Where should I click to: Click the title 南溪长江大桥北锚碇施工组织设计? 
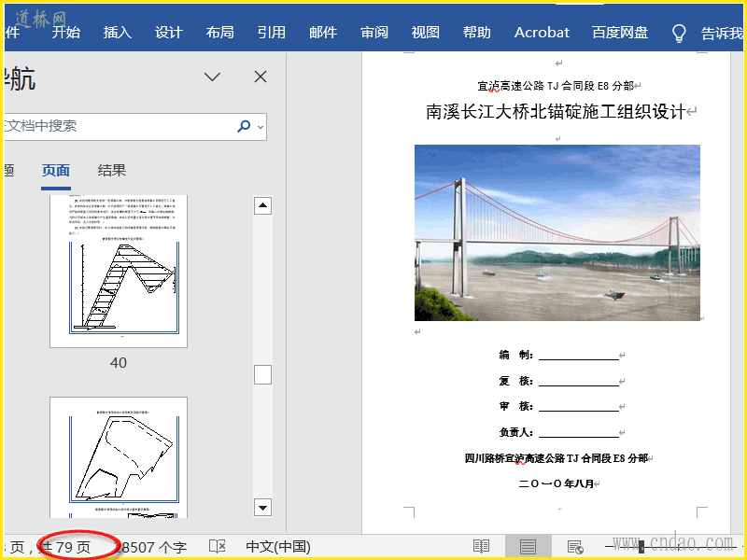click(556, 112)
